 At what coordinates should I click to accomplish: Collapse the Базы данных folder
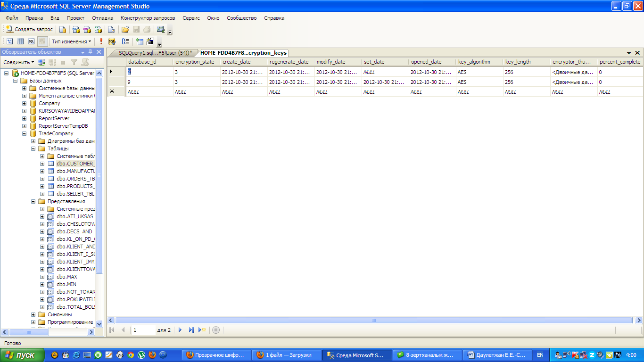click(x=16, y=81)
